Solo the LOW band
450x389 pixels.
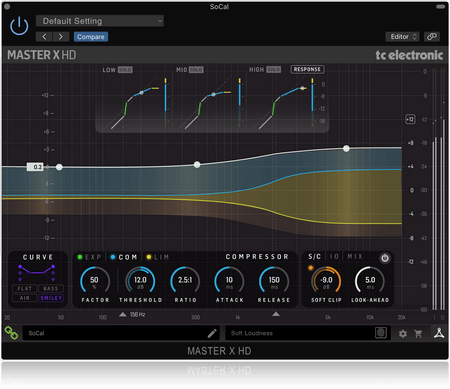(x=125, y=70)
